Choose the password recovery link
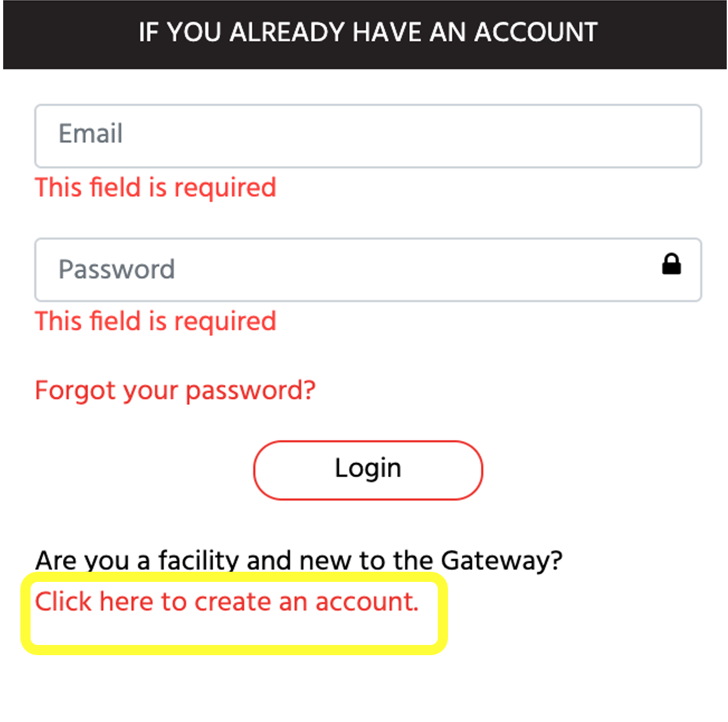 pos(175,390)
